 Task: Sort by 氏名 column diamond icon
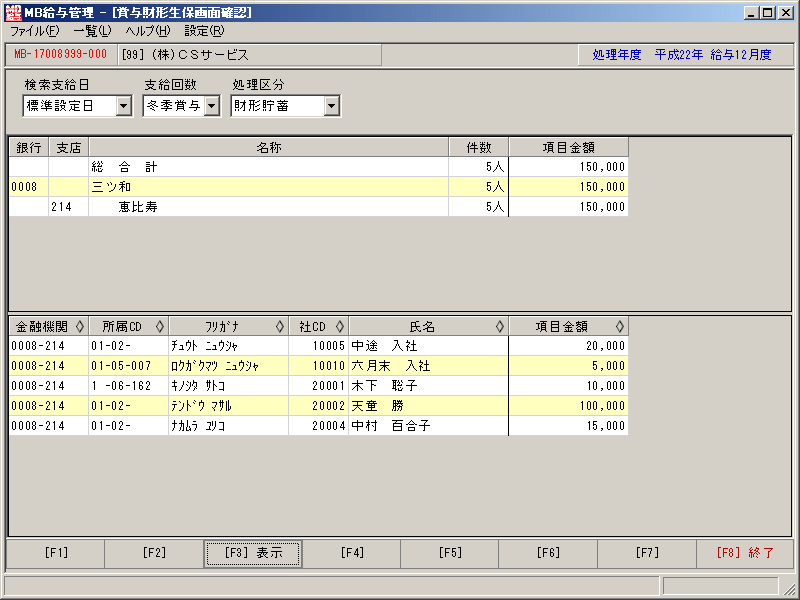[499, 326]
